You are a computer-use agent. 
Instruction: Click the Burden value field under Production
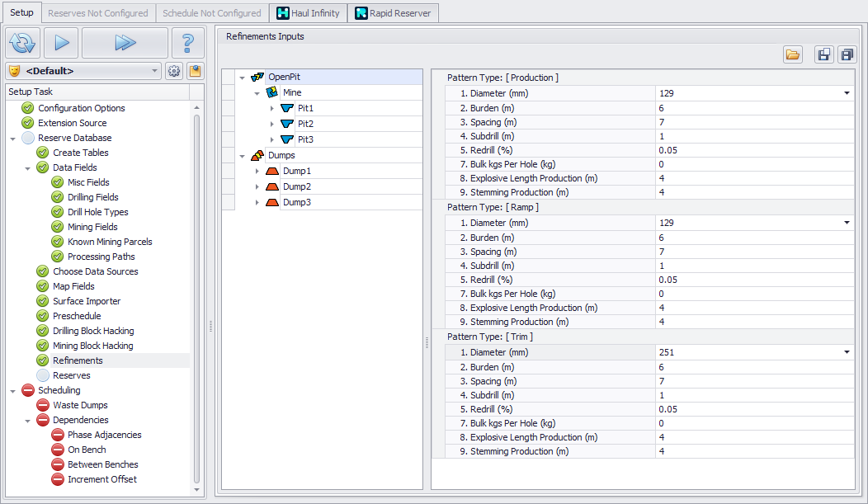click(753, 108)
